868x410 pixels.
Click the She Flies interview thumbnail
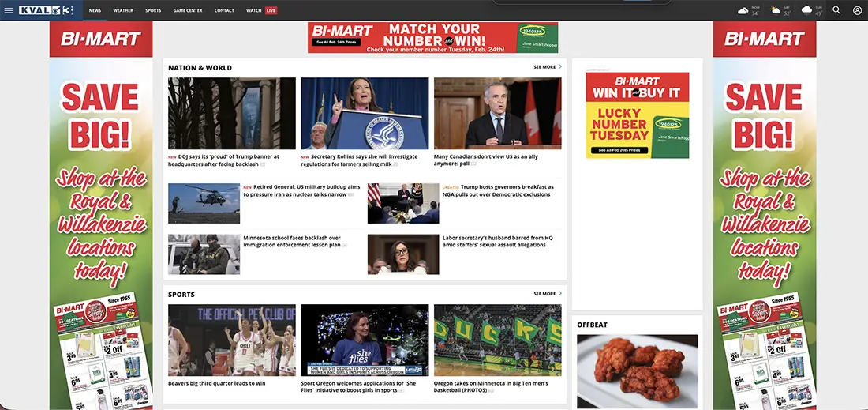pyautogui.click(x=365, y=340)
